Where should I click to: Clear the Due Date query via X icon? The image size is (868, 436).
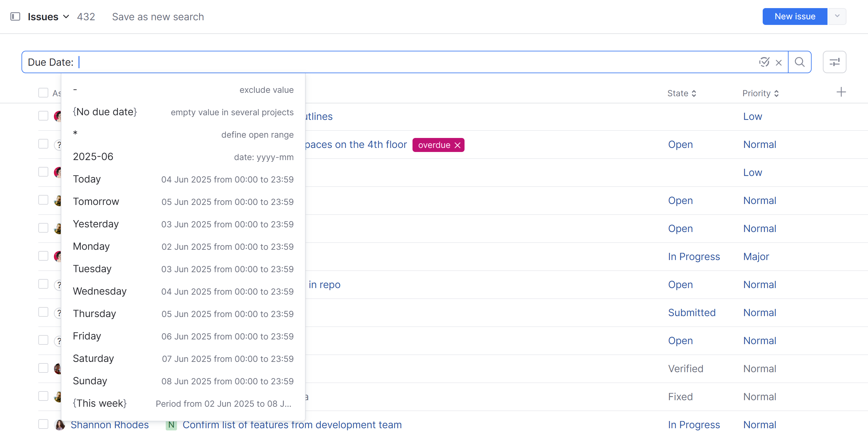[x=778, y=62]
